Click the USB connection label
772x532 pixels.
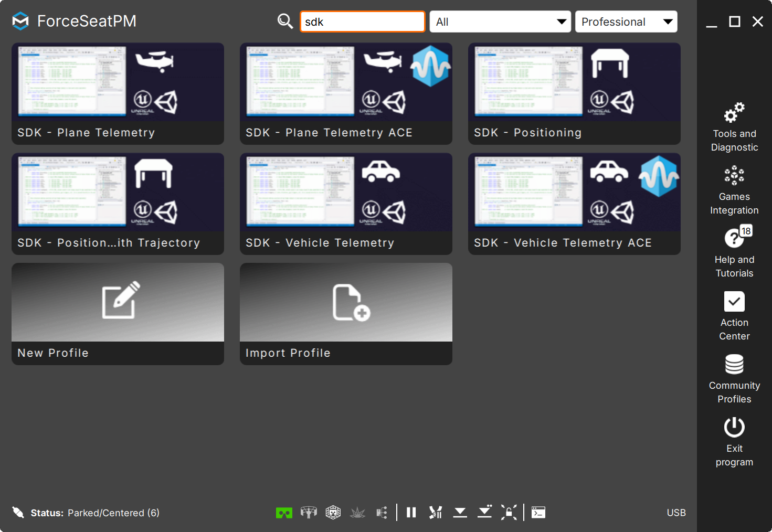pos(676,513)
